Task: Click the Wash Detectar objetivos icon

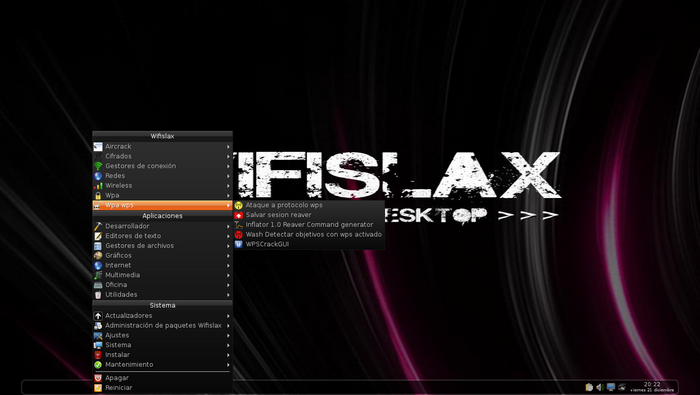Action: (238, 234)
